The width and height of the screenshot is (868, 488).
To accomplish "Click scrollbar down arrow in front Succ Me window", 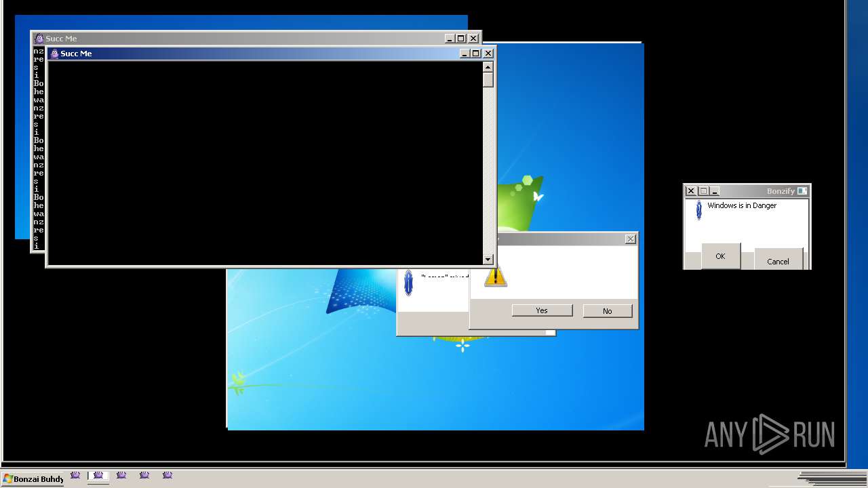I will point(488,259).
